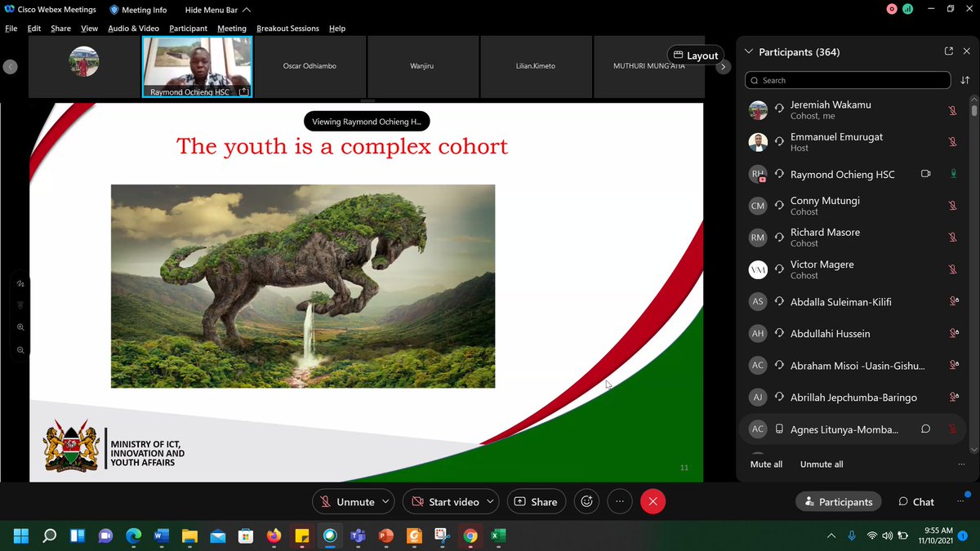Viewport: 980px width, 551px height.
Task: Toggle mute for Conny Mutungi
Action: [952, 206]
